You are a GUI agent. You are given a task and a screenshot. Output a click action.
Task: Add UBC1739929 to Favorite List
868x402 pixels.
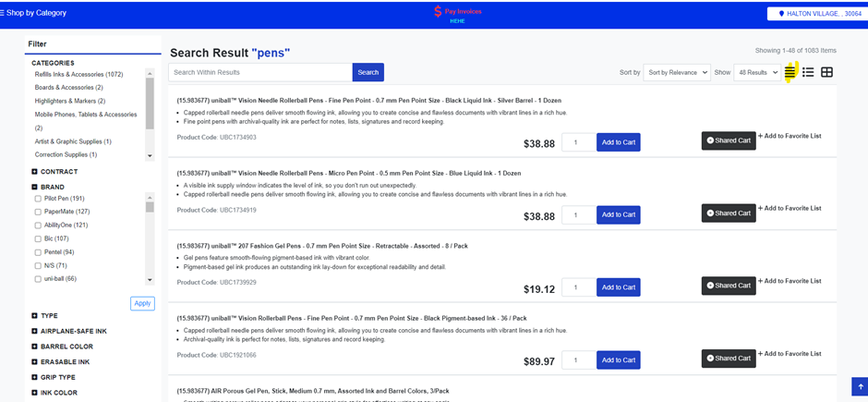coord(790,281)
